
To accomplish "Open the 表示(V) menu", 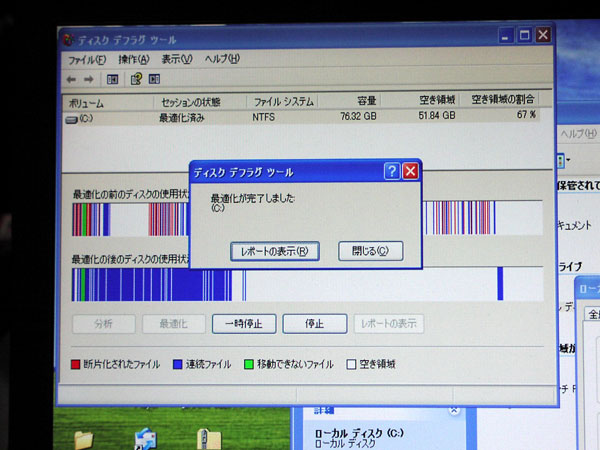I will [x=177, y=59].
